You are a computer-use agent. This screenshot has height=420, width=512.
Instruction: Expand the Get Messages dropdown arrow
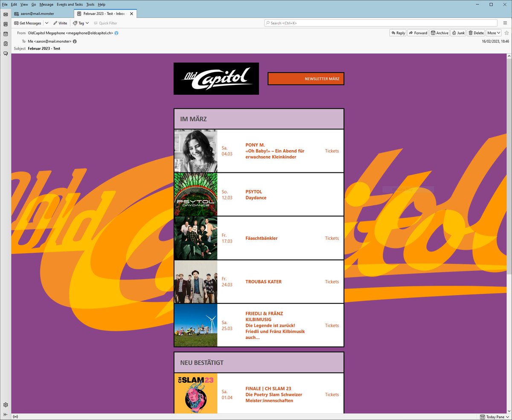47,23
